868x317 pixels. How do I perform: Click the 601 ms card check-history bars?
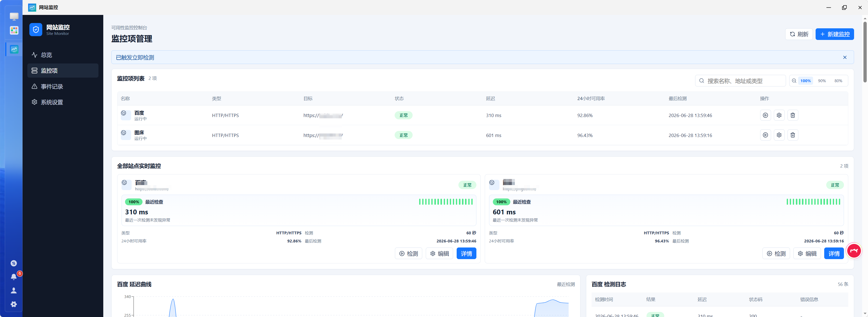click(813, 202)
